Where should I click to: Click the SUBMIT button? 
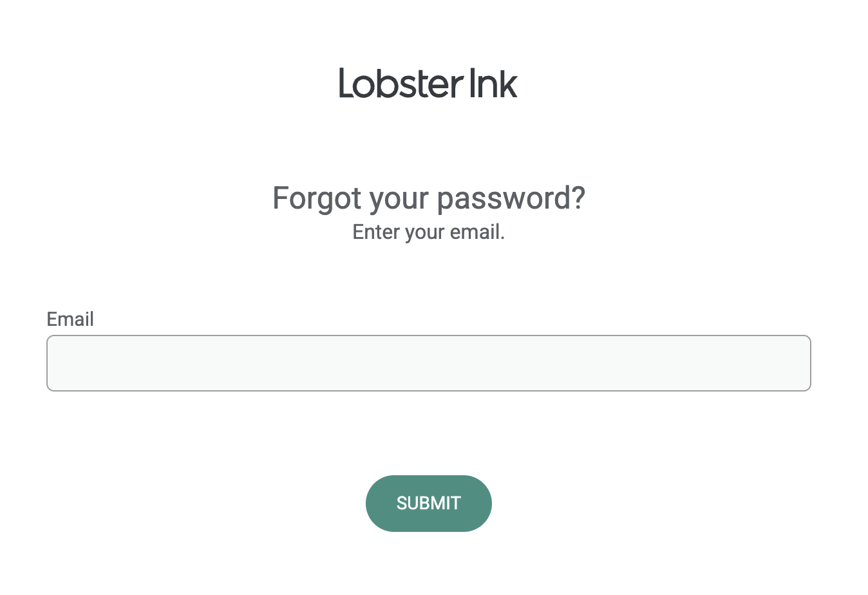[x=428, y=504]
